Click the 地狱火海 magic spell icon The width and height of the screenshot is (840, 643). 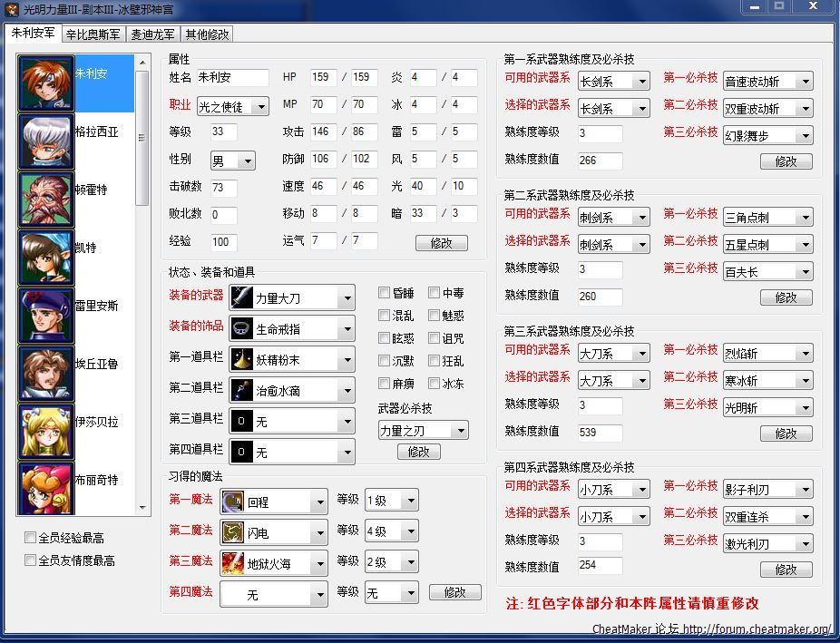233,563
